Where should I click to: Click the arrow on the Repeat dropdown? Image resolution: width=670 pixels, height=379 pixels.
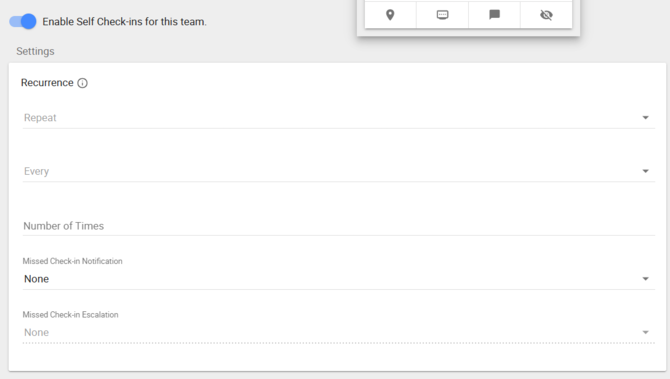click(x=645, y=118)
